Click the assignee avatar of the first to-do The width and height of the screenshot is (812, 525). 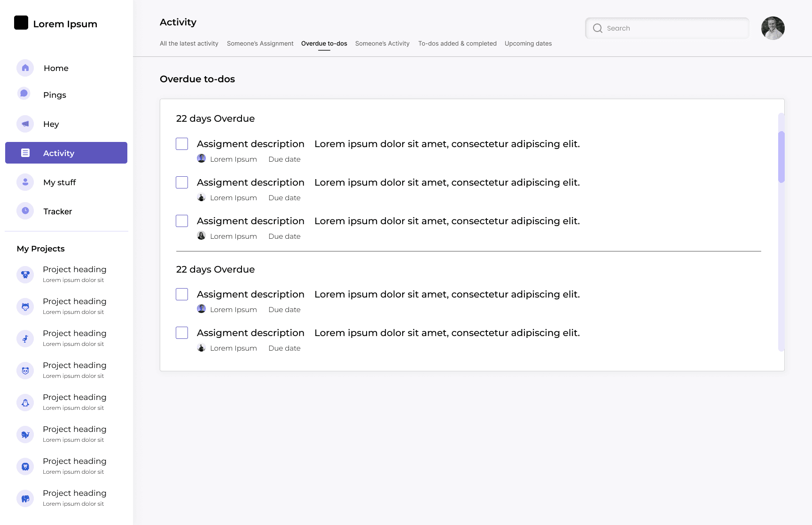pos(201,158)
